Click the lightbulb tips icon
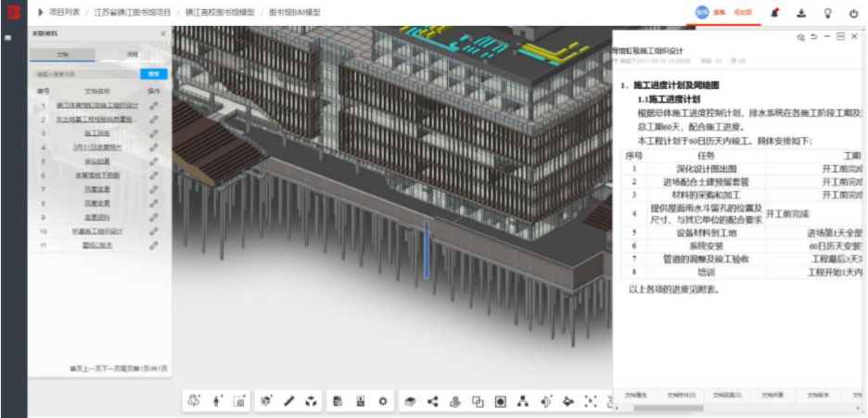Screen dimensions: 868x418 click(x=827, y=13)
